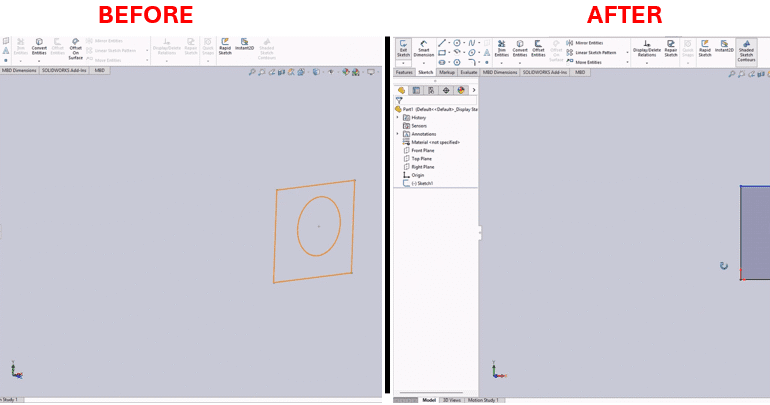This screenshot has width=770, height=405.
Task: Select Right Plane in the feature tree
Action: (x=419, y=167)
